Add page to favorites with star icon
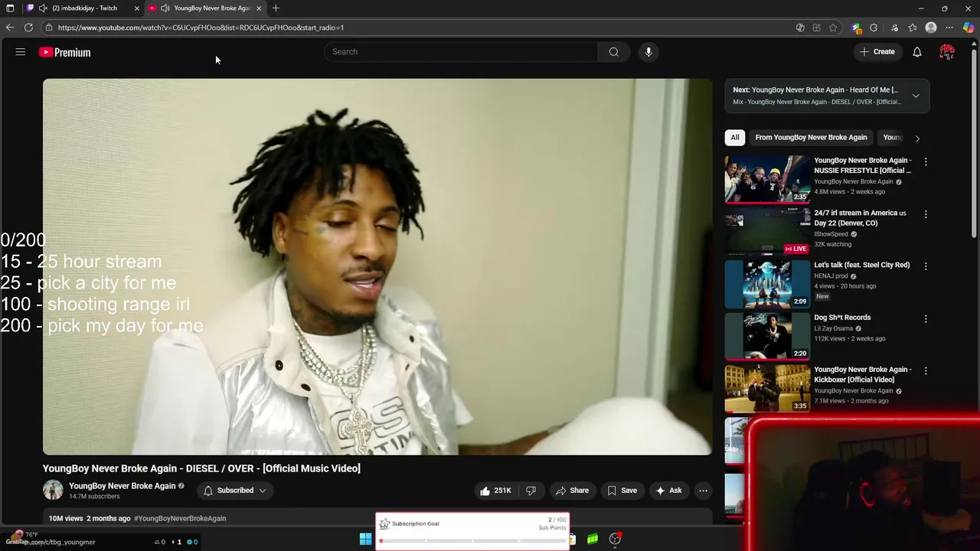Image resolution: width=980 pixels, height=551 pixels. 833,28
